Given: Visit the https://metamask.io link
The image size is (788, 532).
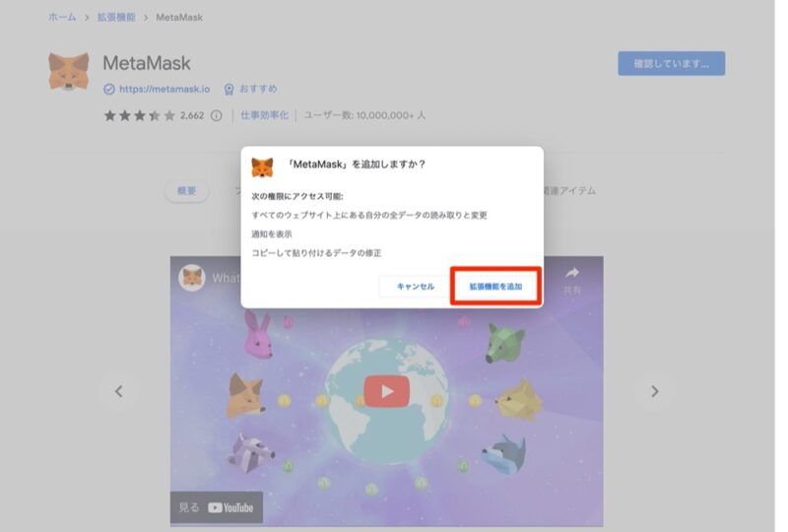Looking at the screenshot, I should (x=164, y=89).
